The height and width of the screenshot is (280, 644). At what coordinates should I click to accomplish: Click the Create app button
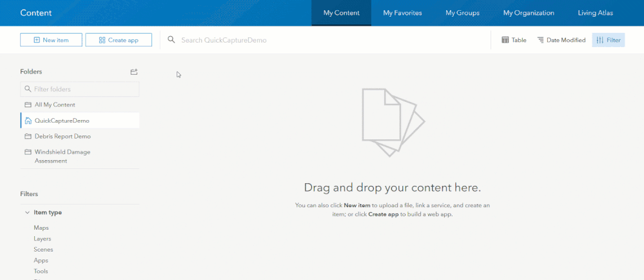119,40
